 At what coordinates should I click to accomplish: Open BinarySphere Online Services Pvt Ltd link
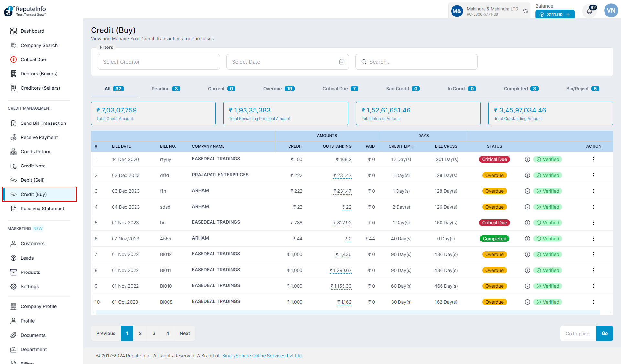pyautogui.click(x=262, y=356)
